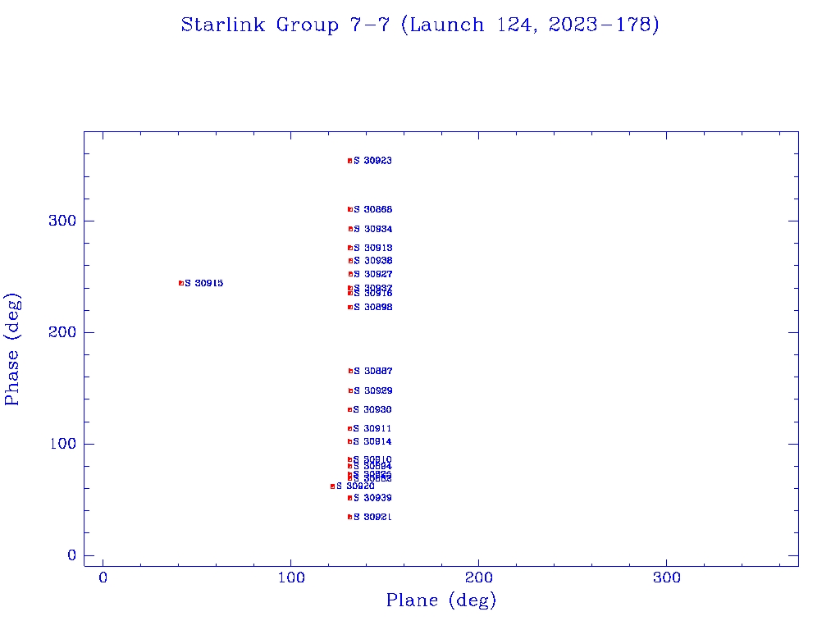Pick the red marker for S 30913
This screenshot has height=630, width=840.
point(349,248)
